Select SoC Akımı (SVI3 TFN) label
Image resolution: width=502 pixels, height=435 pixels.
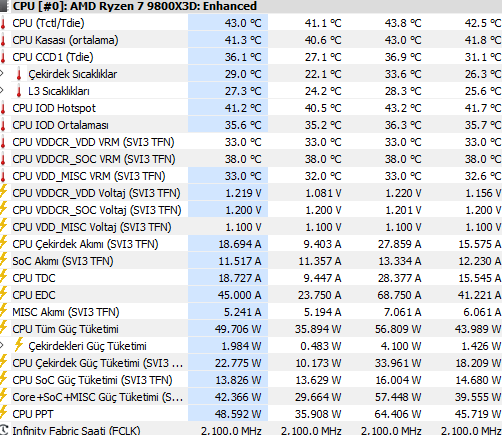63,261
